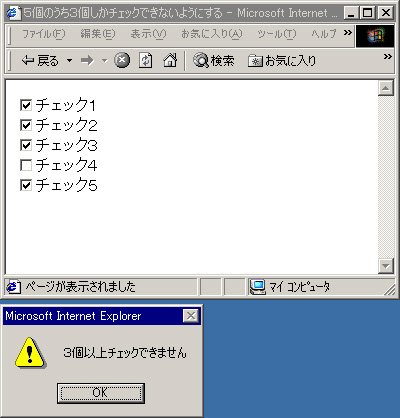Click the 検索 search toolbar button
This screenshot has width=400, height=418.
pos(214,61)
